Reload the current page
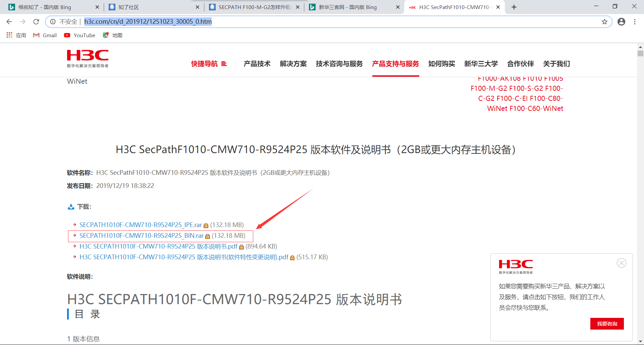 pos(36,22)
